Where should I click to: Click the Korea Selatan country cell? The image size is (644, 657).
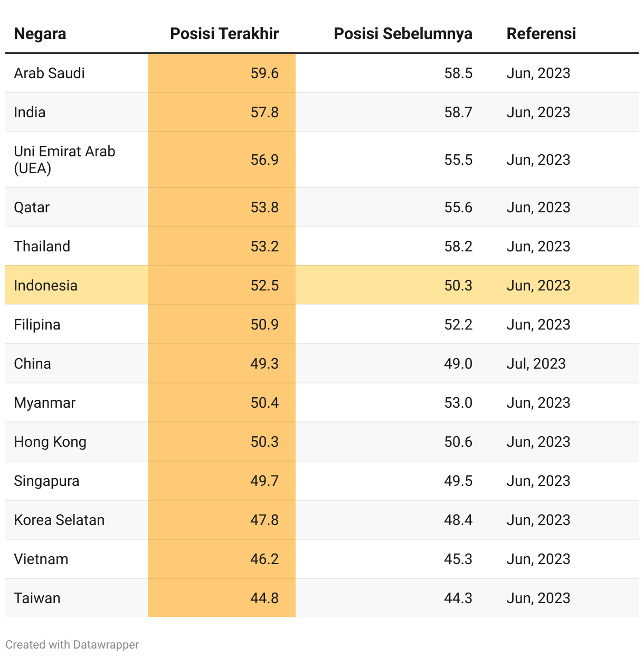[59, 520]
